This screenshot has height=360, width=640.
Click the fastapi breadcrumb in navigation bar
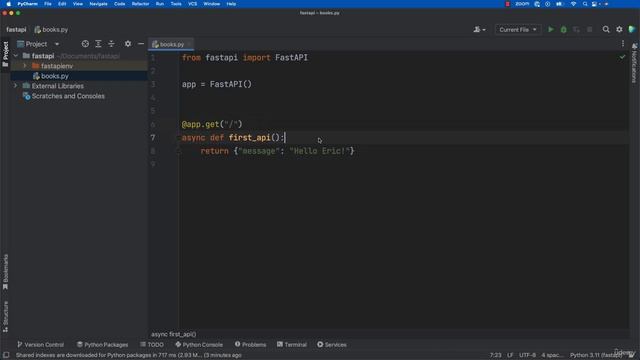coord(16,29)
